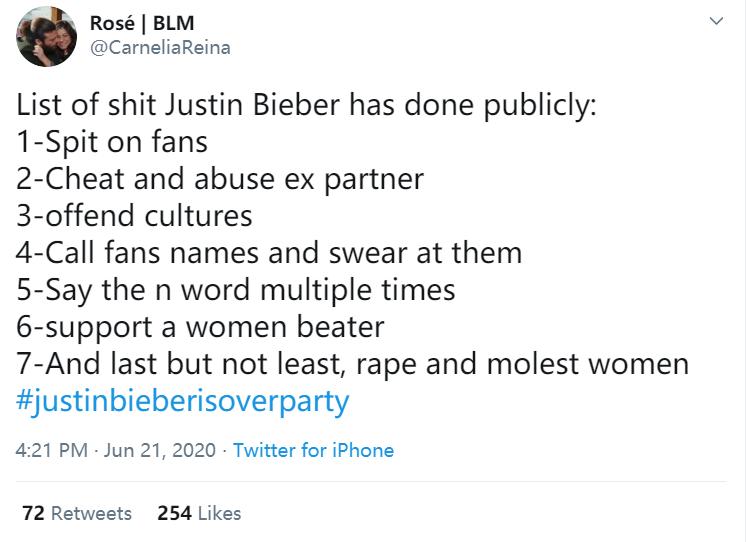Image resolution: width=746 pixels, height=542 pixels.
Task: Click the profile avatar photo
Action: coord(46,36)
